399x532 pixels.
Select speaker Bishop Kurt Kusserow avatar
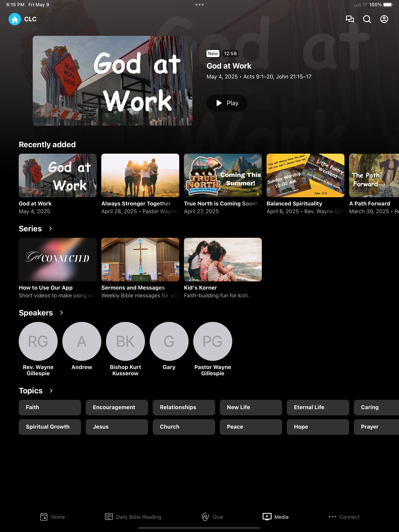pos(125,341)
